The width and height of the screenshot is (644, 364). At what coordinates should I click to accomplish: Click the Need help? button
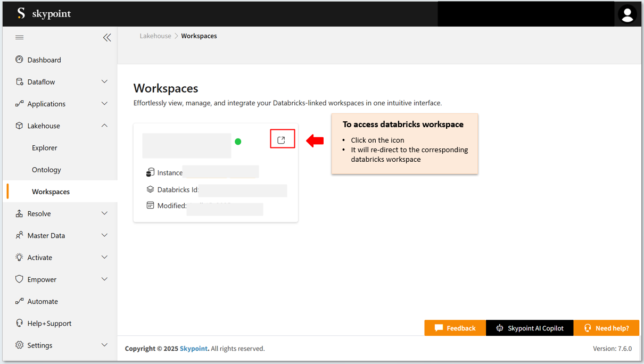606,328
